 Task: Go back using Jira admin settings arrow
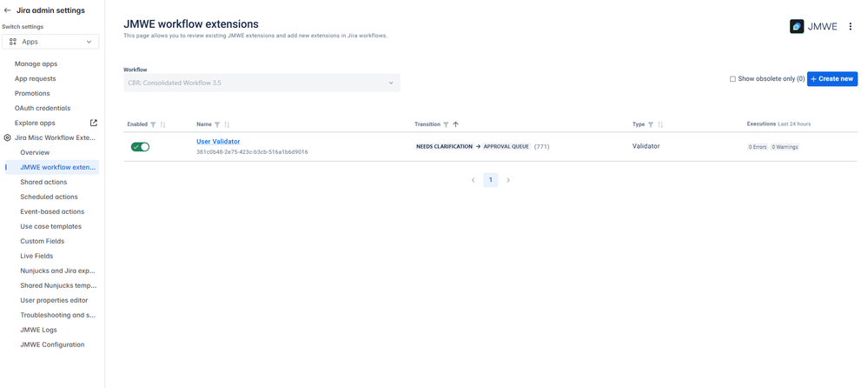[7, 10]
